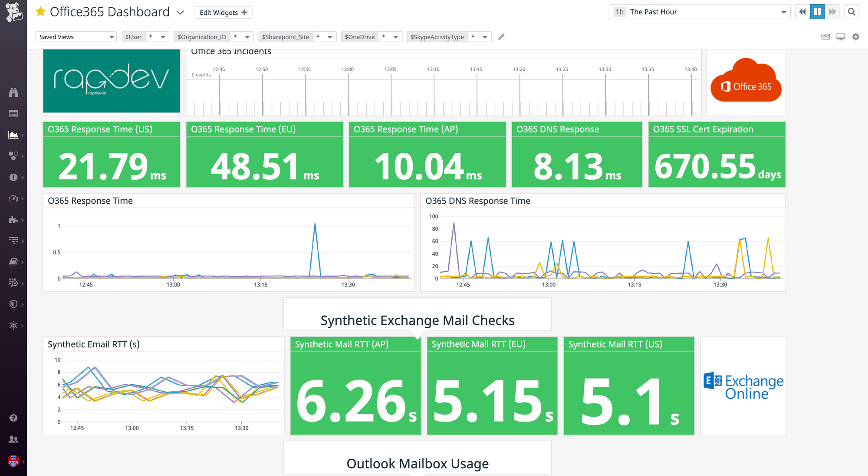Toggle the favorite star for Office365 Dashboard

click(40, 12)
